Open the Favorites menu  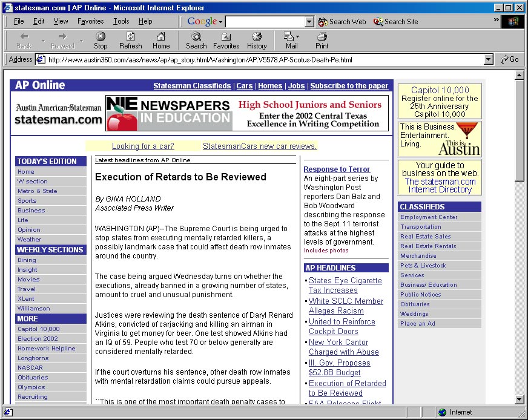90,21
